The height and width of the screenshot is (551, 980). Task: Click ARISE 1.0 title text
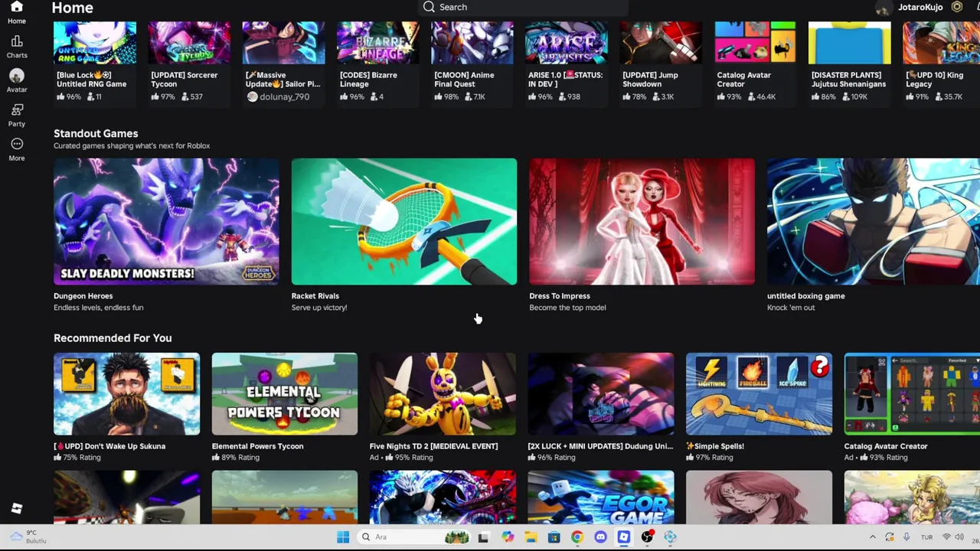pos(565,80)
